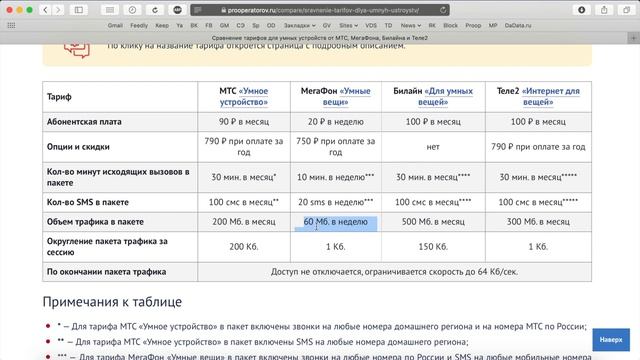Click the Наверх back-to-top button
The height and width of the screenshot is (360, 640).
(611, 340)
